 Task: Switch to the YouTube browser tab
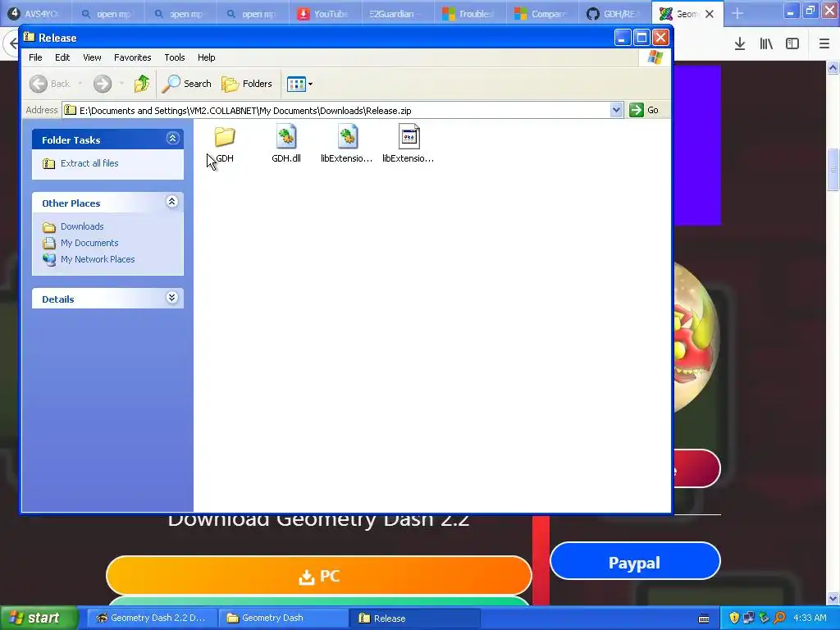click(325, 13)
